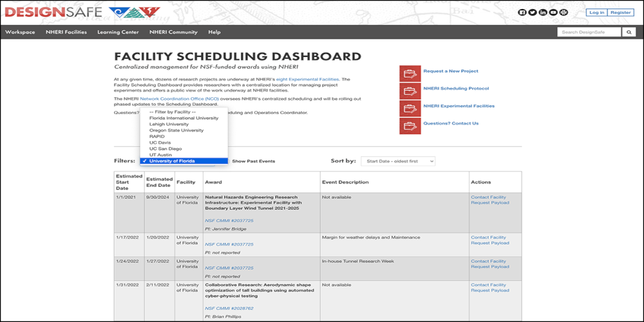Click red briefcase icon for NHERI Scheduling Protocol
This screenshot has width=644, height=322.
[x=410, y=91]
